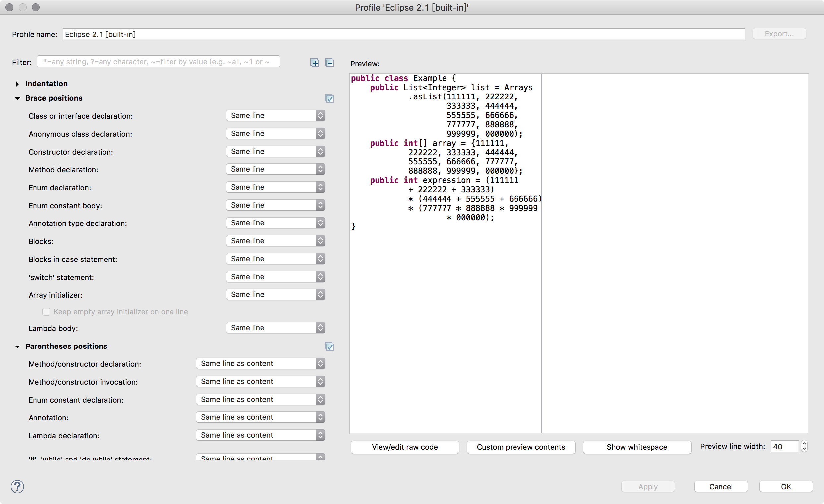Open Enum constant body dropdown

click(276, 205)
